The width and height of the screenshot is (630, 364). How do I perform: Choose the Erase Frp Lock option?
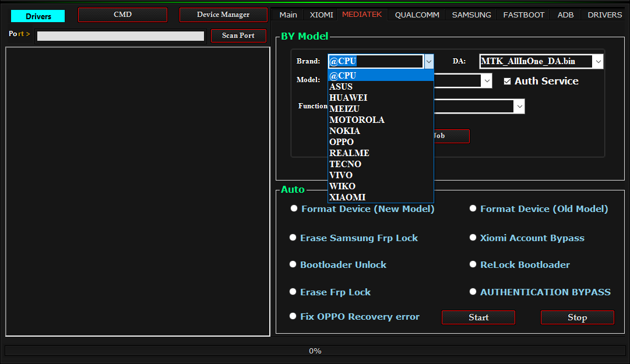tap(293, 292)
